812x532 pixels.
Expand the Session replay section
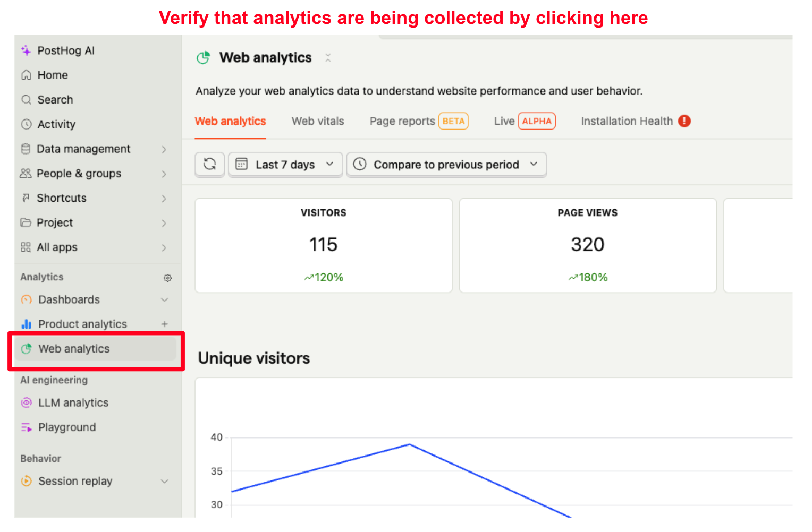tap(164, 481)
